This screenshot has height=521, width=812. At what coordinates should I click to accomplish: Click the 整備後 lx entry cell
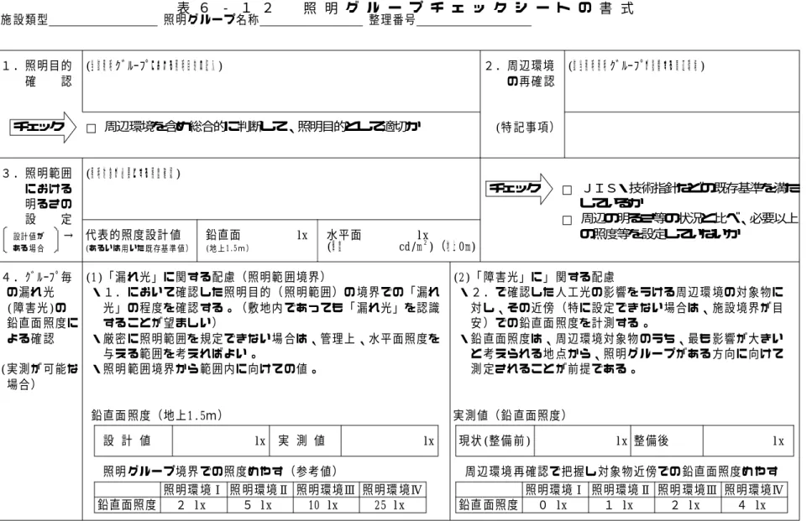(x=748, y=440)
